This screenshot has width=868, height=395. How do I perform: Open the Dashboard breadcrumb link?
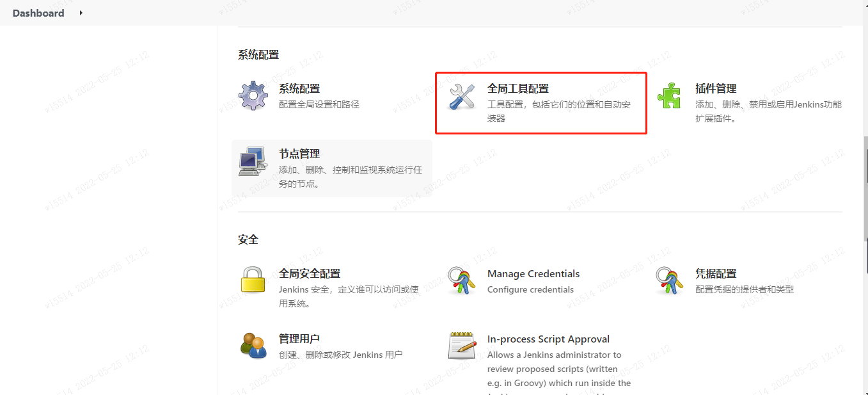(x=38, y=13)
